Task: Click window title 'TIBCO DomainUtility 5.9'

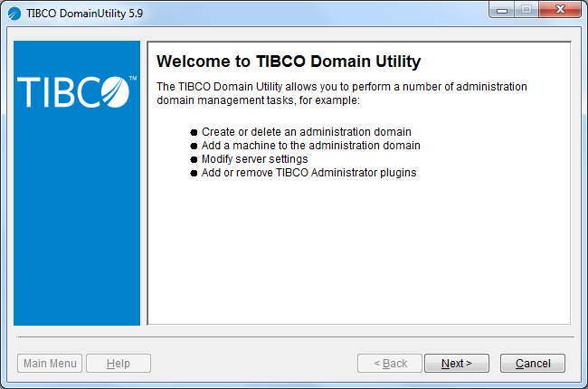Action: pos(84,14)
